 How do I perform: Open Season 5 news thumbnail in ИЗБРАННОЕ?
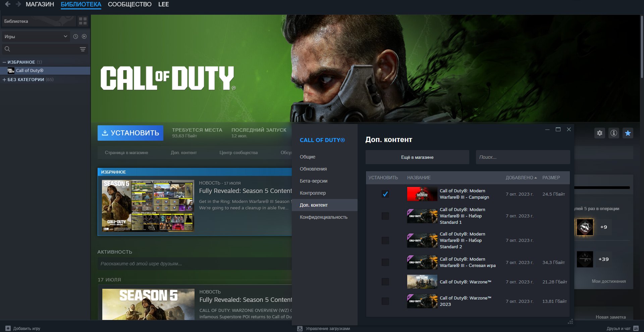click(148, 206)
